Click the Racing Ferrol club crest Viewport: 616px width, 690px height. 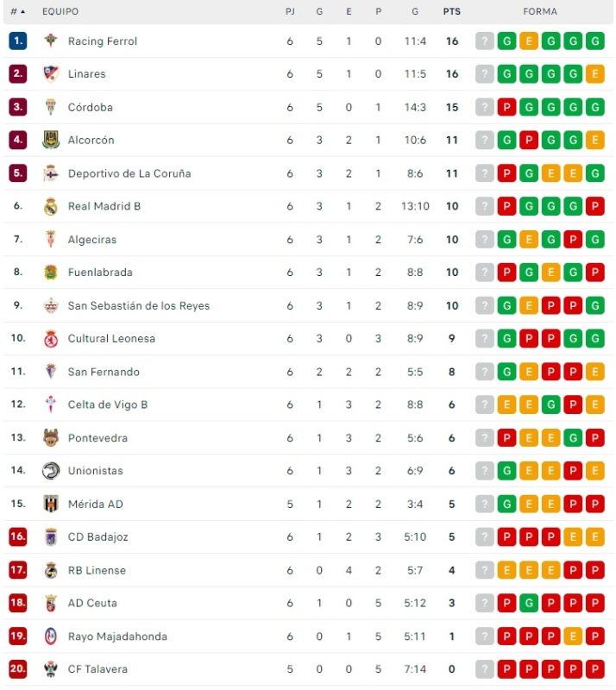[x=51, y=41]
